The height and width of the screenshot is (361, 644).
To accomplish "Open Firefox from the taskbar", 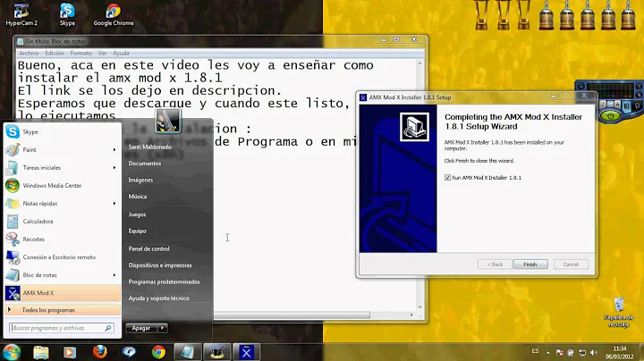I will [100, 352].
